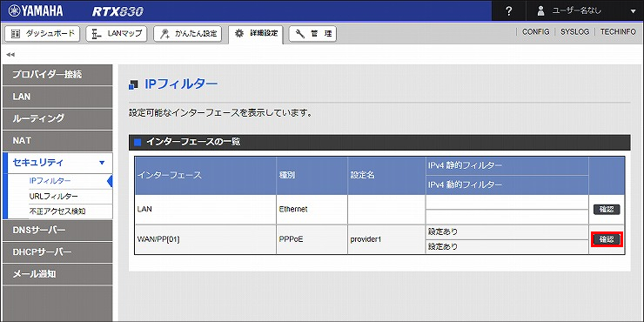This screenshot has height=322, width=644.
Task: Open the help question mark icon
Action: (509, 11)
